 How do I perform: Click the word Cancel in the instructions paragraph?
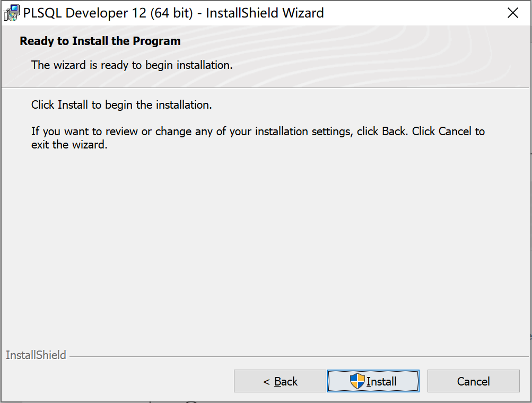coord(455,132)
